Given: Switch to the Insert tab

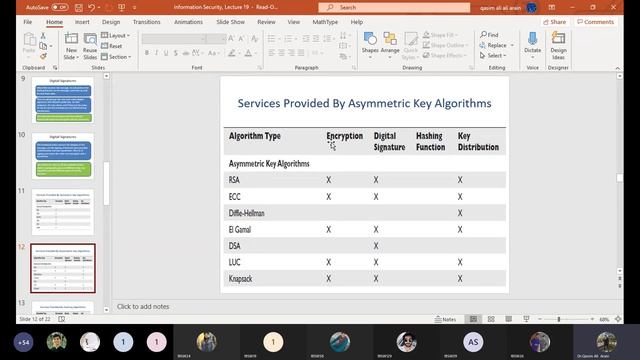Looking at the screenshot, I should [x=82, y=22].
